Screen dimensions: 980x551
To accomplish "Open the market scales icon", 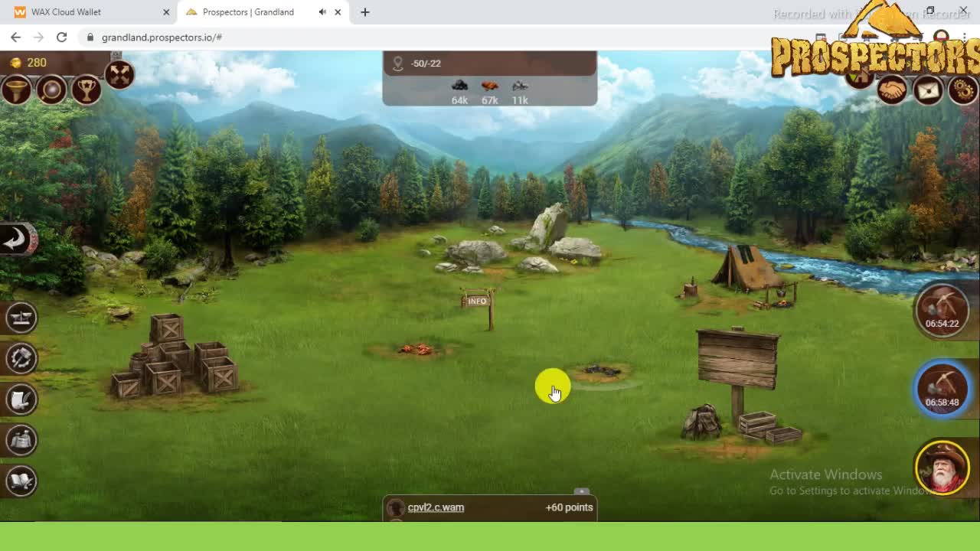I will (21, 317).
